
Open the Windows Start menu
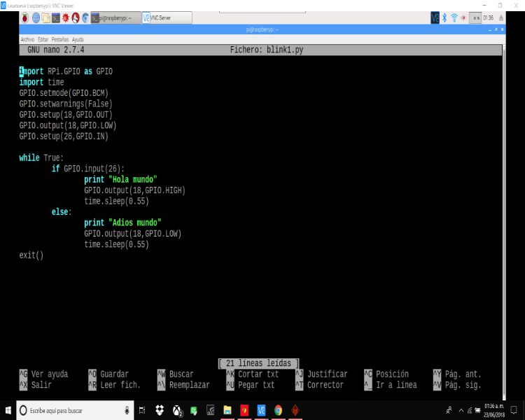click(x=8, y=411)
